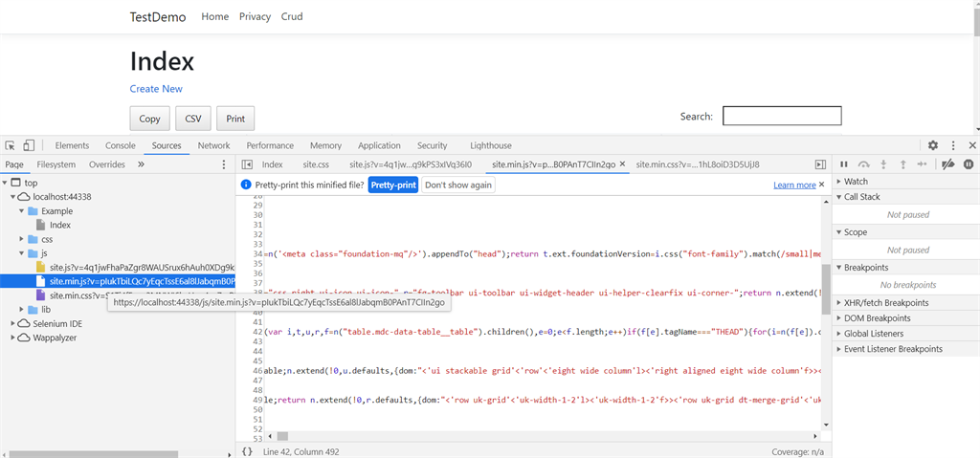
Task: Click the code editor vertical scrollbar thumb
Action: [826, 289]
